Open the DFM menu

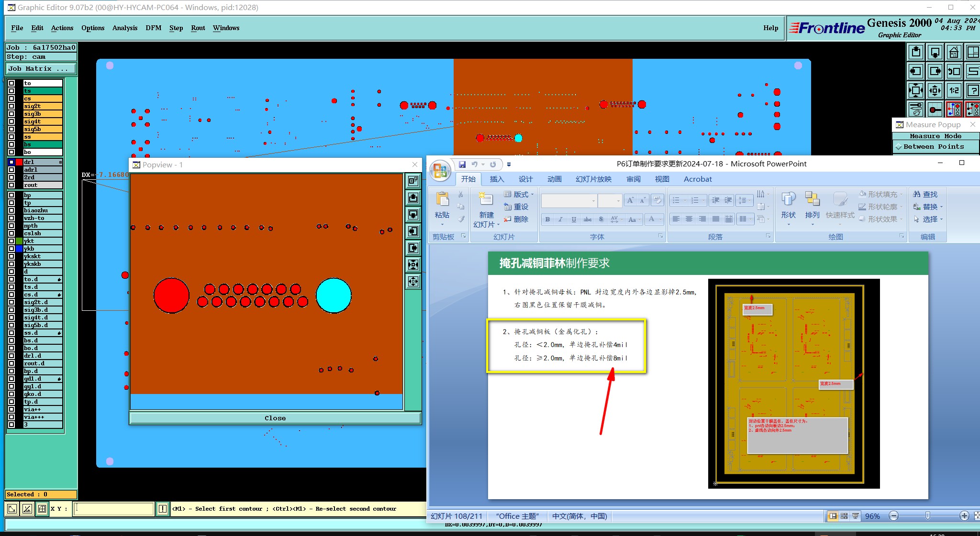point(153,28)
